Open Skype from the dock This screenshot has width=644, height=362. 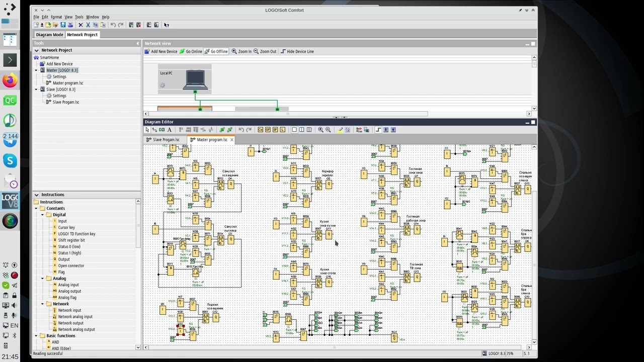[x=10, y=161]
